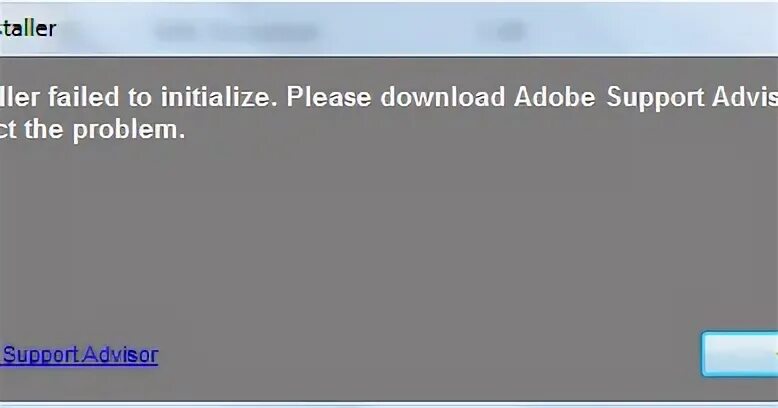This screenshot has width=778, height=408.
Task: Select the 'failed to initialize' error line
Action: (x=389, y=97)
